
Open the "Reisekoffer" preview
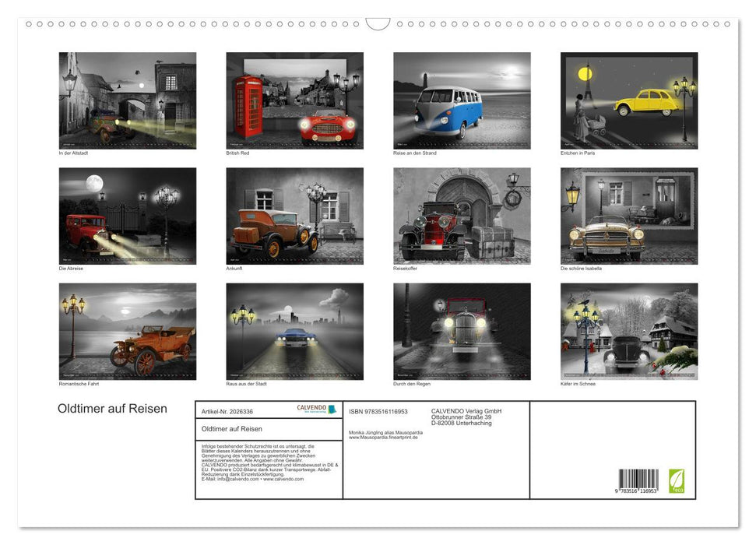coord(462,215)
